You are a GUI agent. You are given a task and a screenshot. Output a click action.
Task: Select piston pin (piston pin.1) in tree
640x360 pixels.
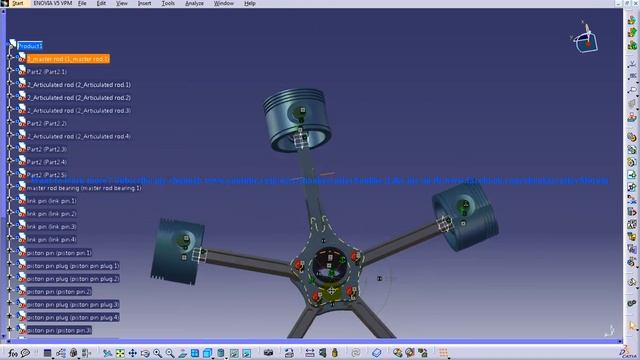pos(59,253)
